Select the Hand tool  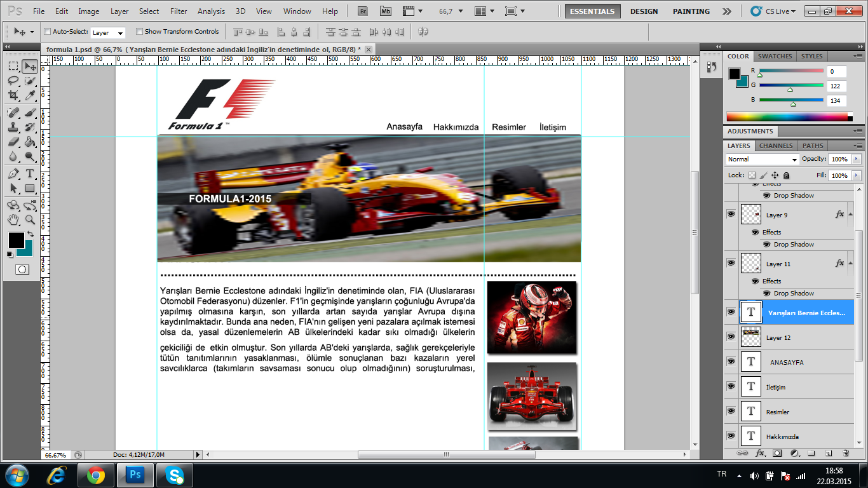click(x=13, y=220)
